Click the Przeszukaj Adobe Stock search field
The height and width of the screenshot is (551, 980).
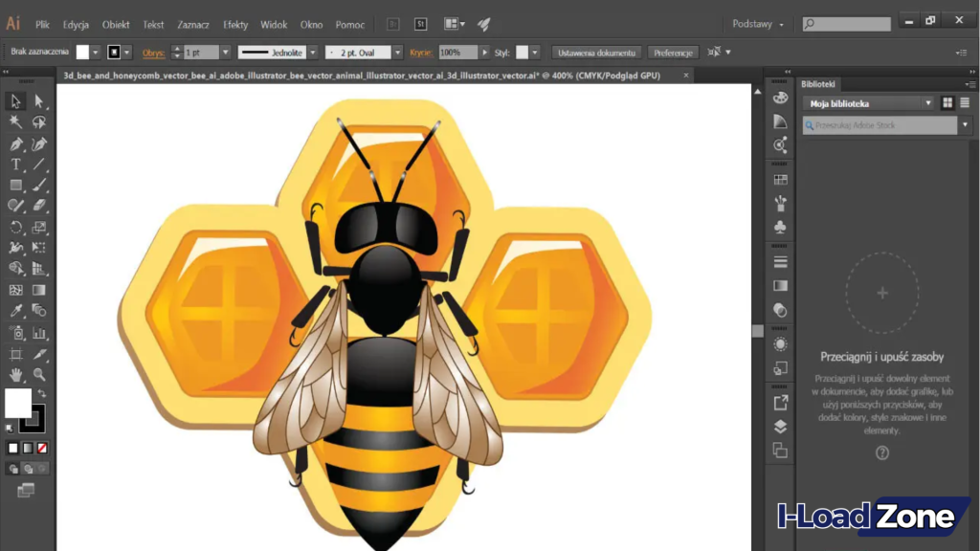point(880,124)
